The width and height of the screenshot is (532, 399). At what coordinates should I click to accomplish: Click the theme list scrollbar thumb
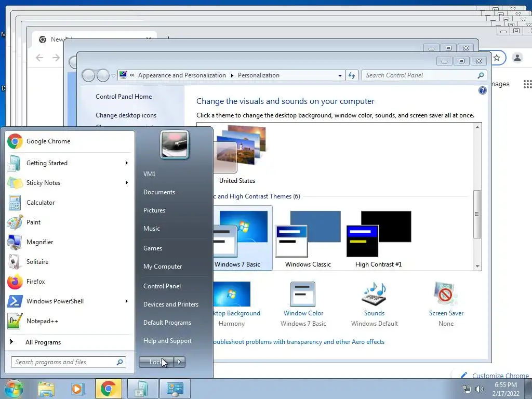coord(477,214)
